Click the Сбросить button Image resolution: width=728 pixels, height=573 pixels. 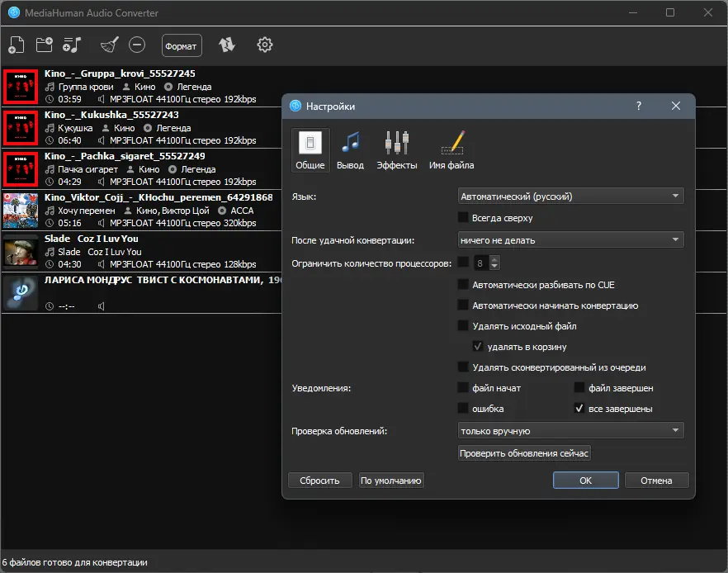point(319,481)
